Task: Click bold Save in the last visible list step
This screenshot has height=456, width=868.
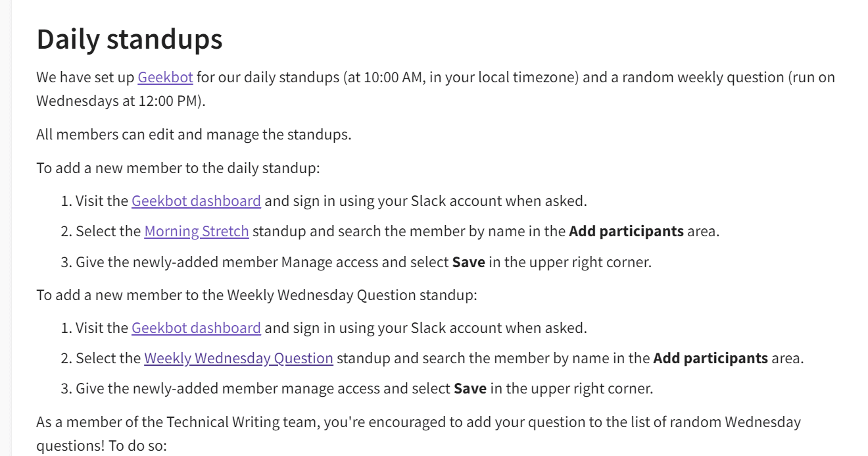Action: (470, 389)
